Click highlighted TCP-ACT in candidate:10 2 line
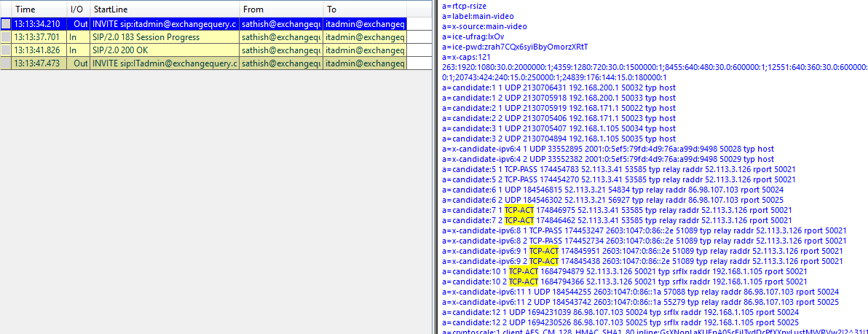This screenshot has width=868, height=334. tap(523, 281)
